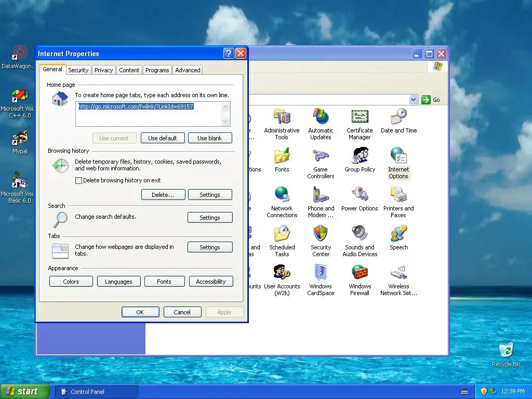Click the Colors appearance button
532x399 pixels.
[71, 281]
